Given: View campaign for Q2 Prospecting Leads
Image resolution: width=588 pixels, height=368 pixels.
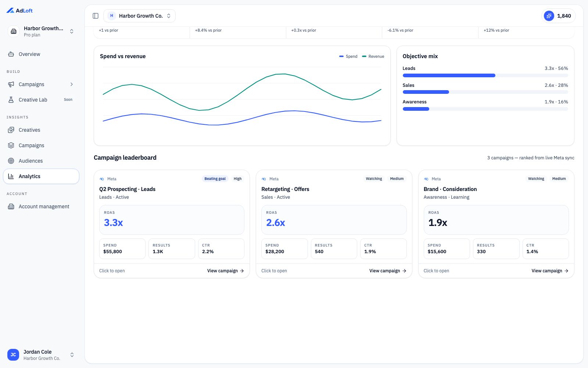Looking at the screenshot, I should tap(225, 271).
